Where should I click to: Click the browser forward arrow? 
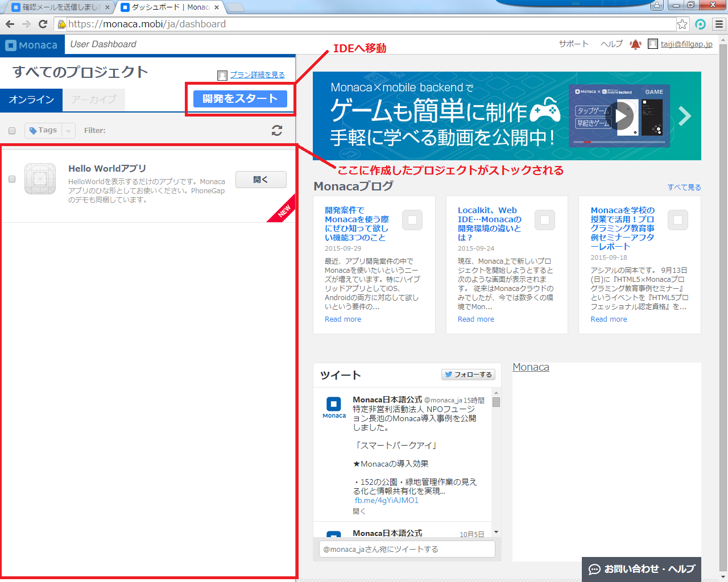coord(26,24)
